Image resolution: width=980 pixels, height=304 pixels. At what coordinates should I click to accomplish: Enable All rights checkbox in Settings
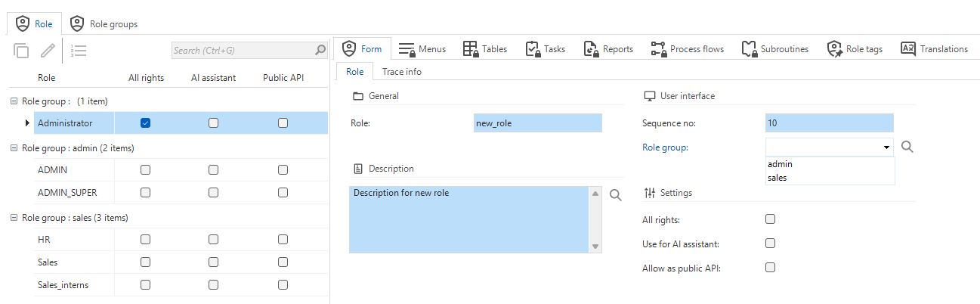pyautogui.click(x=770, y=219)
